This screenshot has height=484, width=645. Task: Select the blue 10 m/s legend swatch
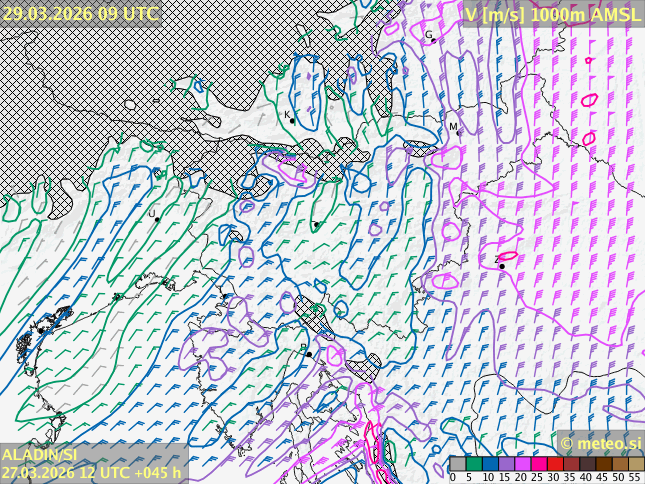(x=488, y=463)
